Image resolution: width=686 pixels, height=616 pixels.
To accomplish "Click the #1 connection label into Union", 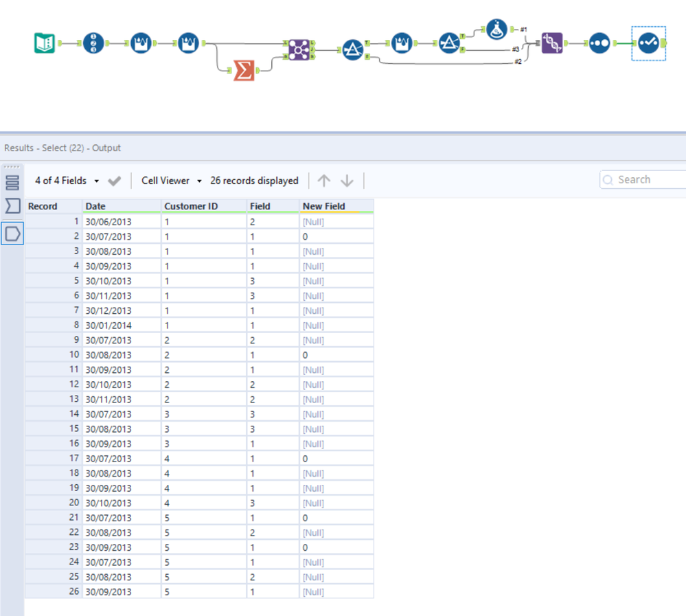I will click(x=523, y=30).
